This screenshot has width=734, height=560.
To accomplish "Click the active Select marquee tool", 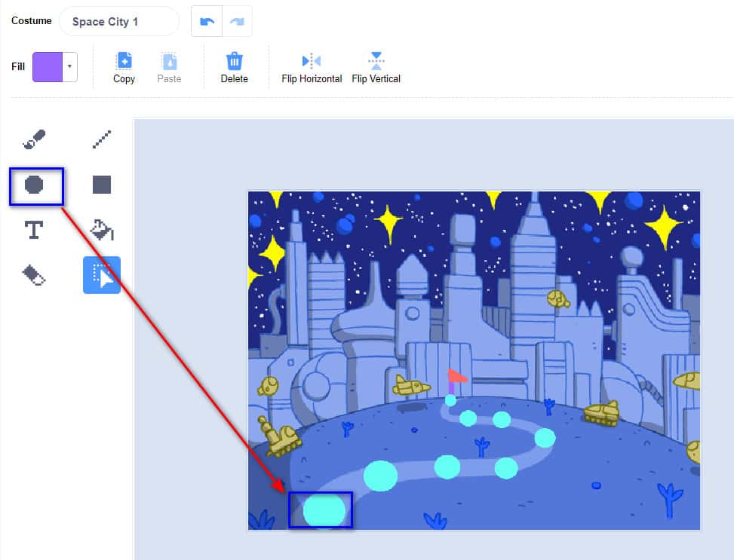I will tap(102, 275).
